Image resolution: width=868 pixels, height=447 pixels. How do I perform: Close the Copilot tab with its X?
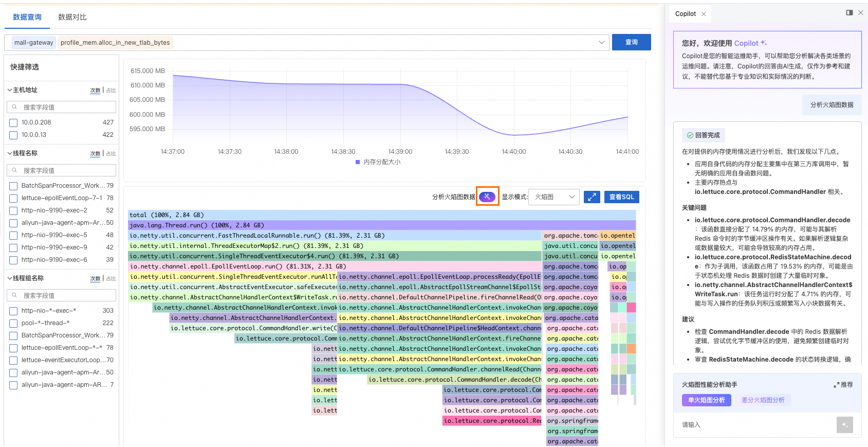click(x=704, y=14)
